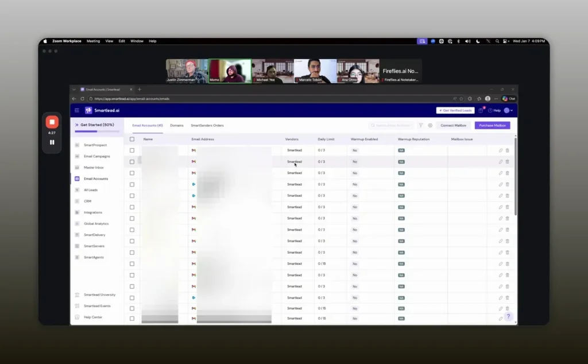Click the purple help bubble icon

[x=508, y=316]
